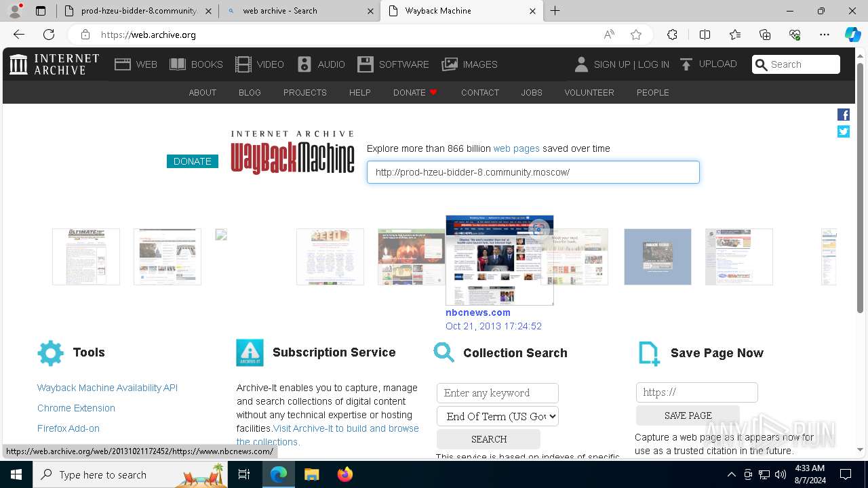Image resolution: width=868 pixels, height=488 pixels.
Task: Open Favorites list icon
Action: [735, 35]
